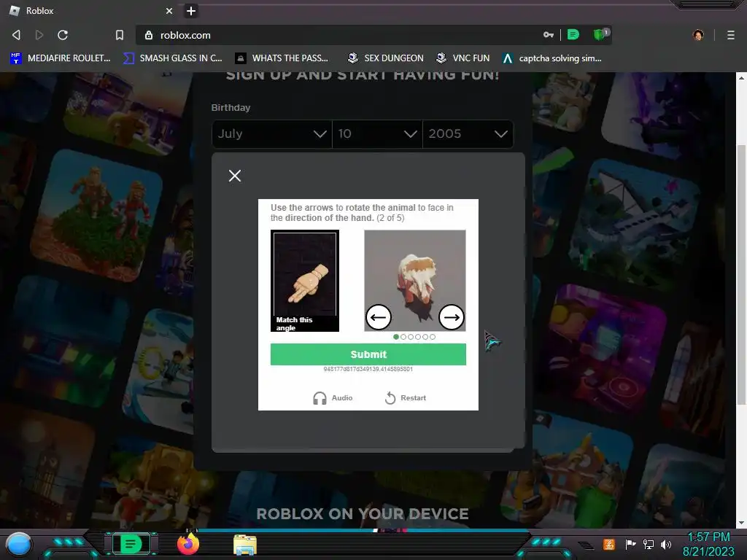747x560 pixels.
Task: Click the rotating animal image
Action: pyautogui.click(x=415, y=281)
